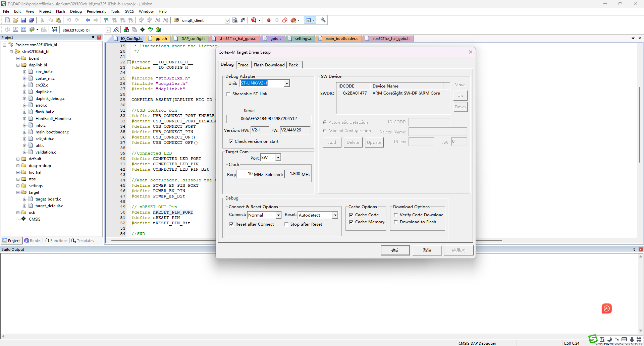Click the 取消 (Cancel) button

[427, 250]
